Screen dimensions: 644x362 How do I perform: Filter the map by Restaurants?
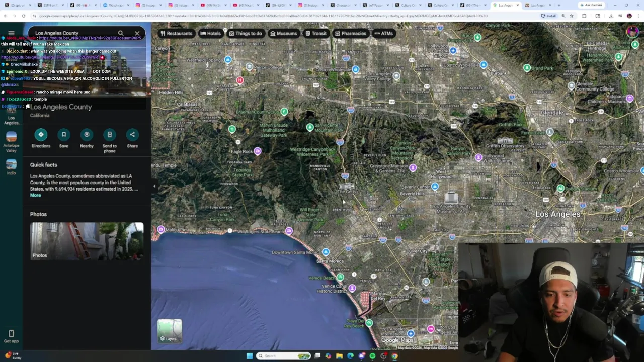(176, 33)
